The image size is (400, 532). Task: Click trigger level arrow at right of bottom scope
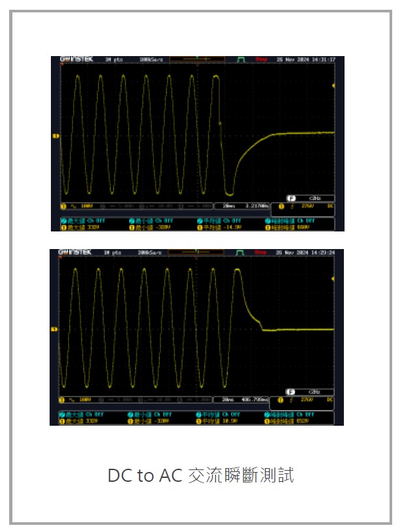pos(334,279)
